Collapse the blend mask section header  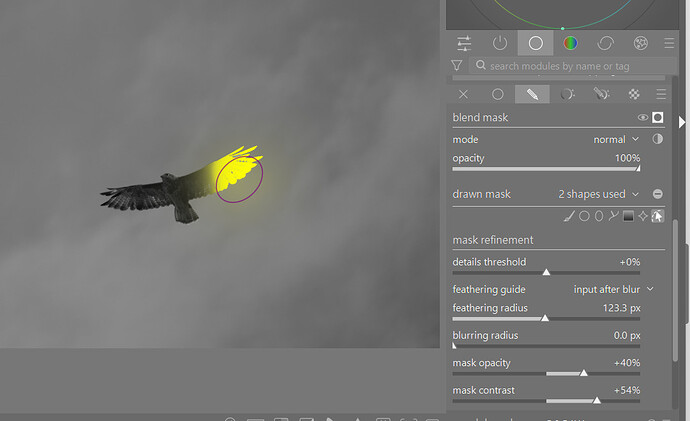(x=480, y=117)
